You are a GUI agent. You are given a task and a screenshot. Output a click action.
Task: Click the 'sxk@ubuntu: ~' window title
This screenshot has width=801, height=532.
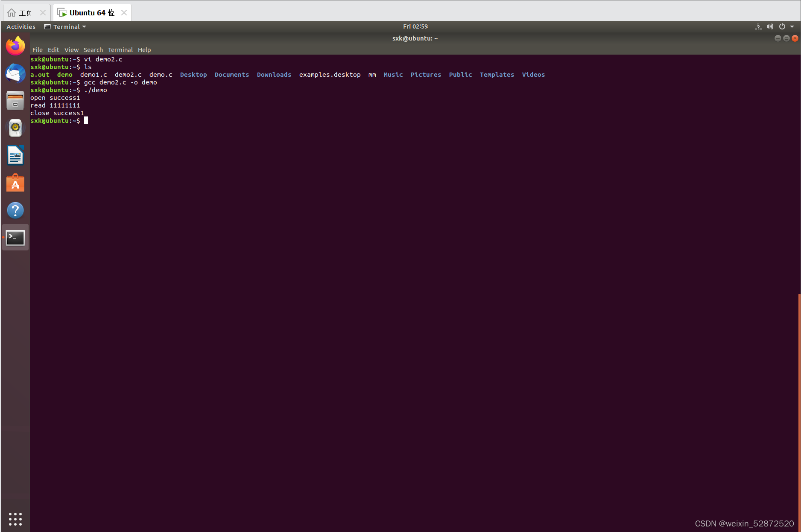[415, 38]
